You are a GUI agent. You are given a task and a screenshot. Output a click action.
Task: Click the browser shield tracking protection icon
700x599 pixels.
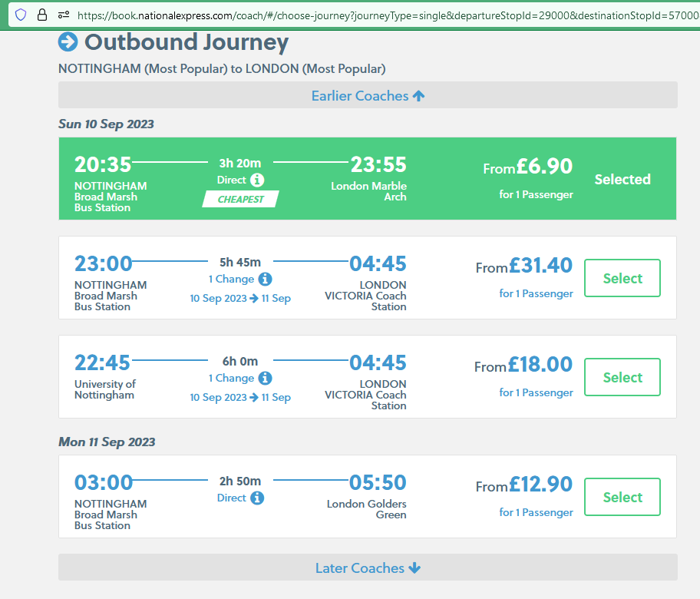21,15
